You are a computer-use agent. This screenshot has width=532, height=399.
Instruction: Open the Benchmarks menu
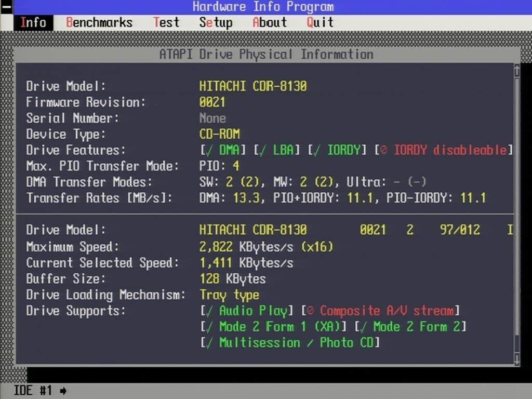[99, 23]
